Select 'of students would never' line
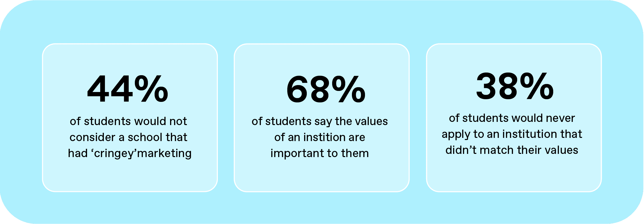Image resolution: width=644 pixels, height=224 pixels. tap(512, 118)
